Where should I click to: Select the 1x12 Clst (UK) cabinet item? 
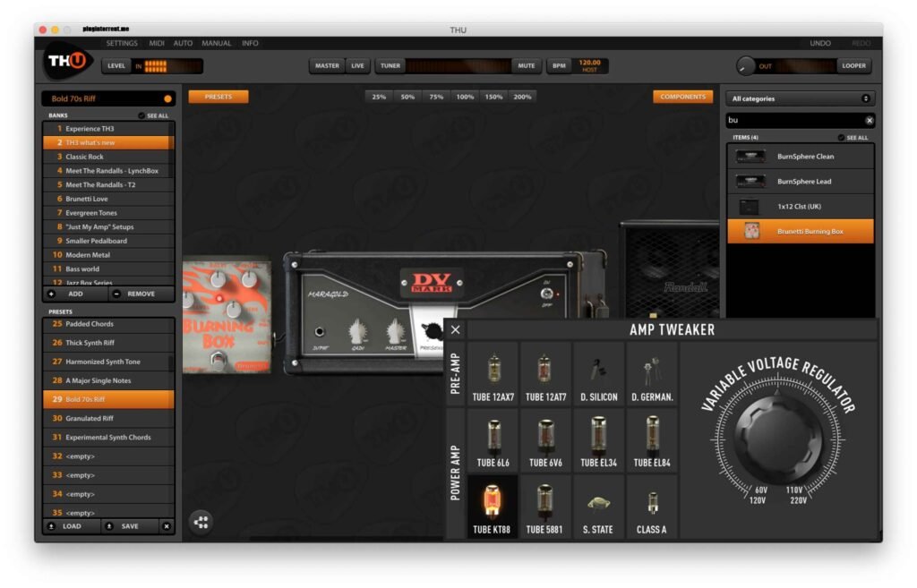pyautogui.click(x=801, y=207)
